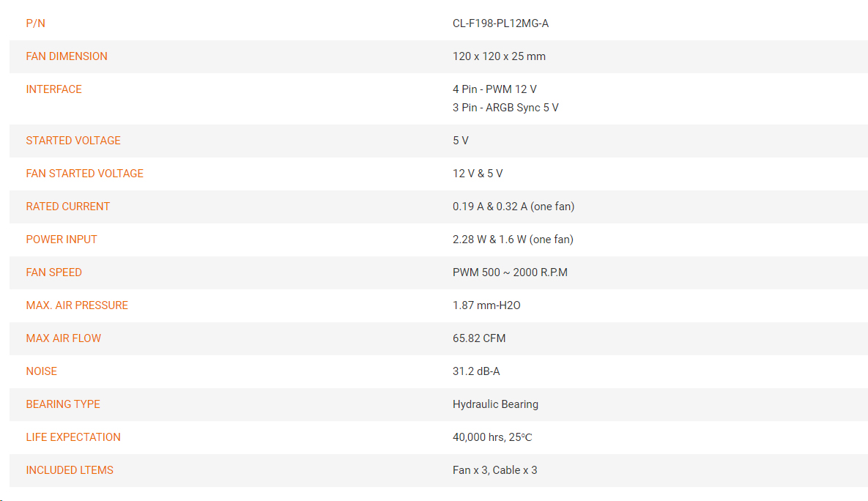Select part number CL-F198-PL12MG-A text
868x501 pixels.
(500, 23)
